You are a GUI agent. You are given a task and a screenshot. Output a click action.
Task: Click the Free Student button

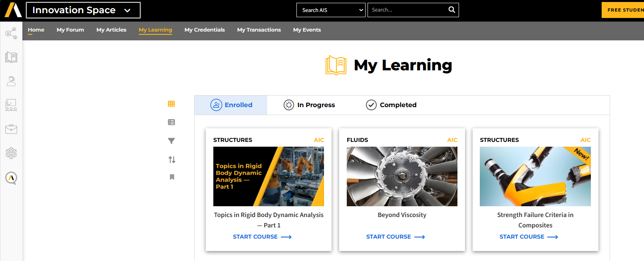point(623,10)
